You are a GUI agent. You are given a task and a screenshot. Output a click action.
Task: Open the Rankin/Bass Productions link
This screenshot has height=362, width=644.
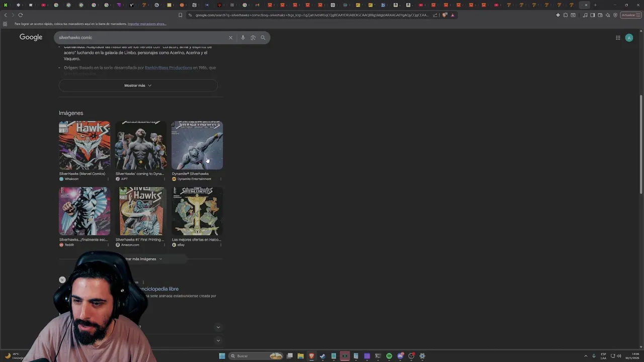point(168,68)
